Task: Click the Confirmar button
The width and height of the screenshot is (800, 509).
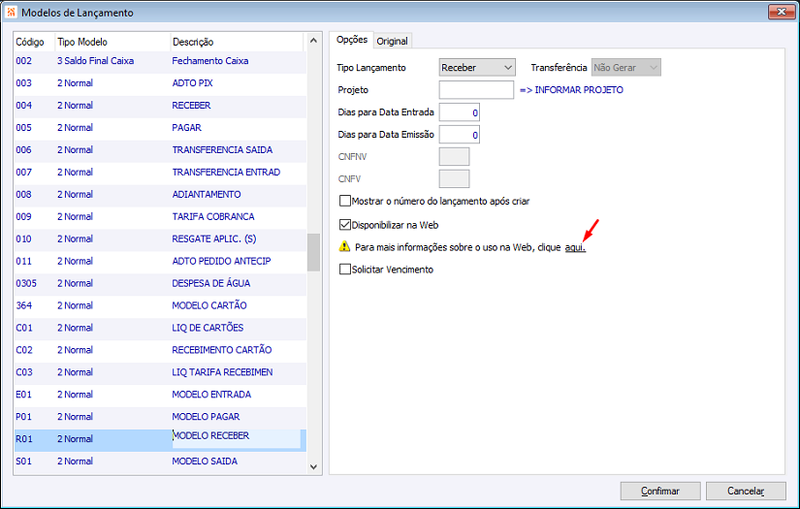Action: 660,491
